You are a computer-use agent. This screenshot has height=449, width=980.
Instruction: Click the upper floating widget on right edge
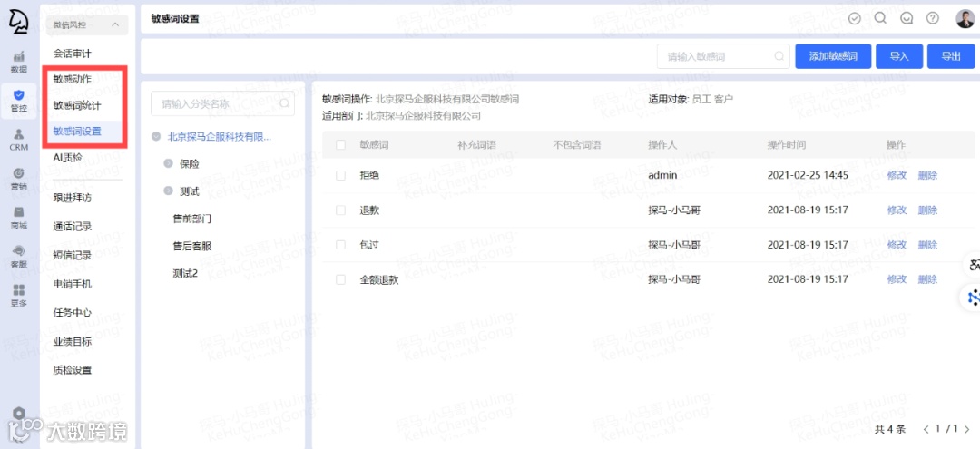(972, 264)
